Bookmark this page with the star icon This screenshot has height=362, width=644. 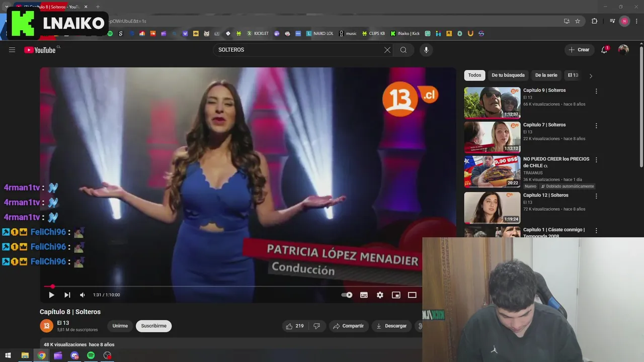point(578,21)
